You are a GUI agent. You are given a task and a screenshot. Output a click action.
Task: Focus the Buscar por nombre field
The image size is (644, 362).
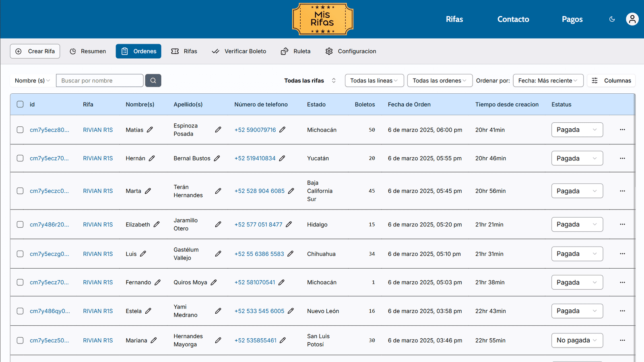point(99,80)
